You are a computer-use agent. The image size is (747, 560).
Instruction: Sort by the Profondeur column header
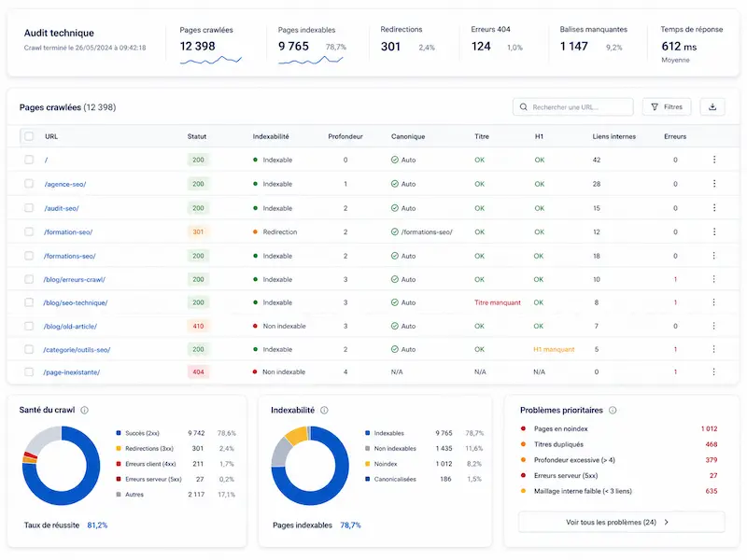[345, 136]
